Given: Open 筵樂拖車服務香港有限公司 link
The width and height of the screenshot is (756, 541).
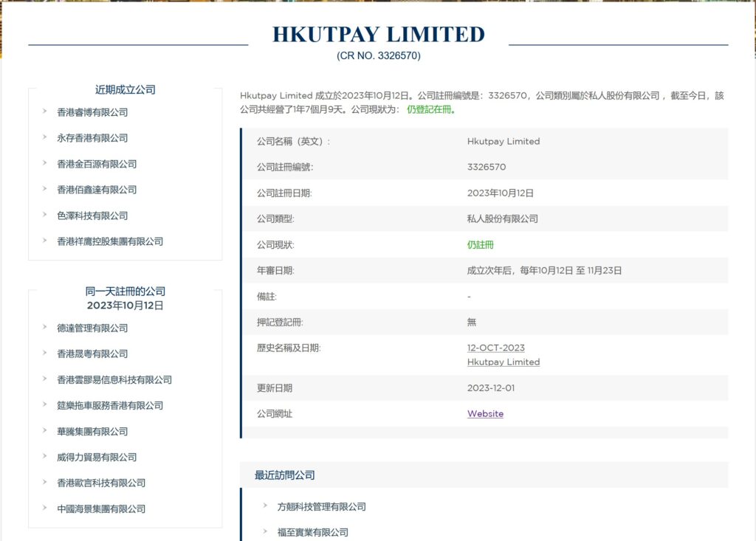Looking at the screenshot, I should pyautogui.click(x=110, y=405).
